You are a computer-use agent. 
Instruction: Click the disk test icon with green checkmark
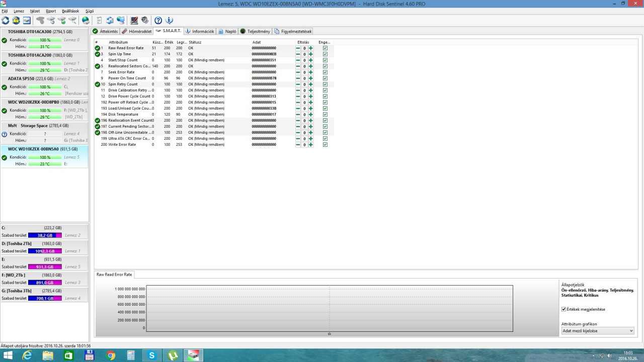[x=61, y=21]
